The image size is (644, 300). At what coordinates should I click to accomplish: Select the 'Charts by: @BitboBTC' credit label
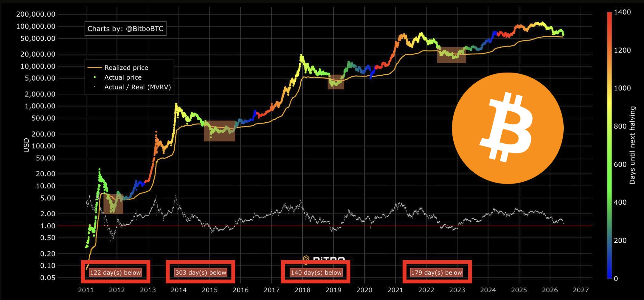(125, 29)
